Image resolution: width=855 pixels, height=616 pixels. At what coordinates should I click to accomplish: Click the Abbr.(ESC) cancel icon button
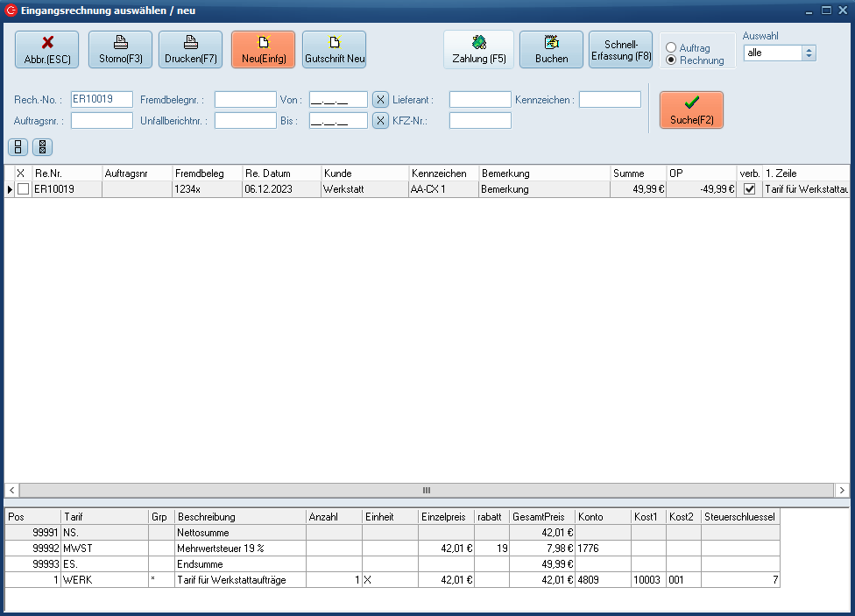coord(47,50)
